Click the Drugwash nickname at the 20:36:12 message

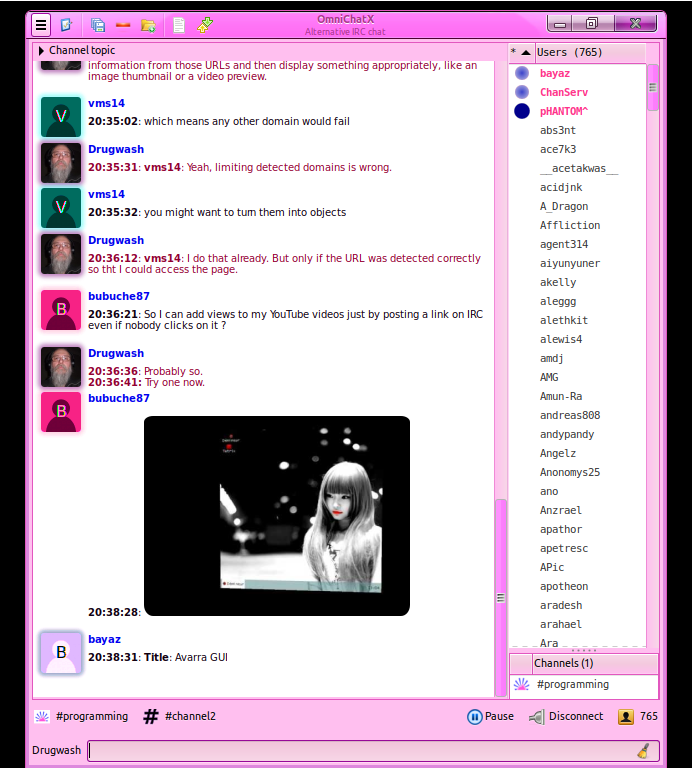point(116,240)
